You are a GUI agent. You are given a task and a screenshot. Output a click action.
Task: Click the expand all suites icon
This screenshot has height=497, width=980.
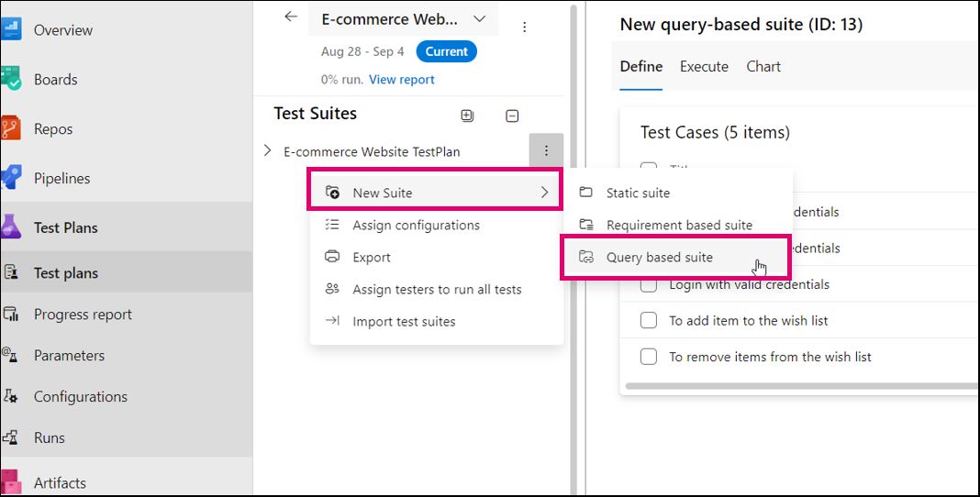[467, 116]
